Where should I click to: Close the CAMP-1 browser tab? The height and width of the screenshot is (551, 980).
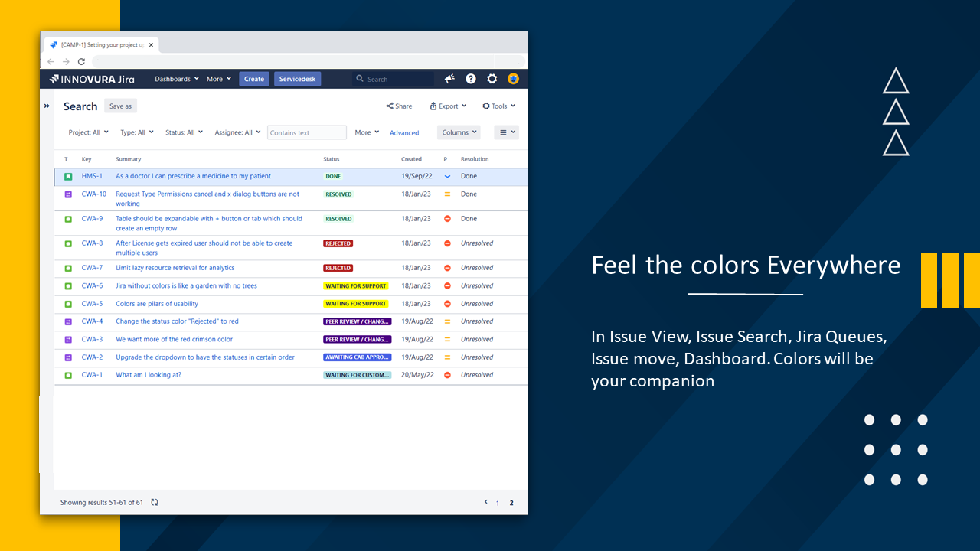tap(151, 45)
